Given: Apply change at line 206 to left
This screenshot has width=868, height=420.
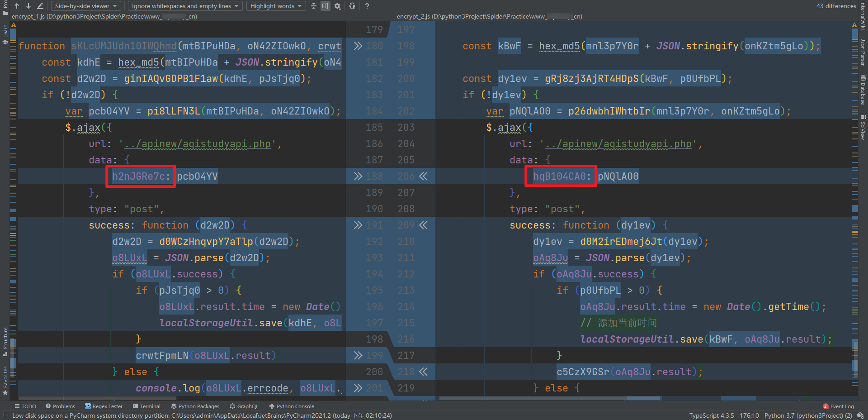Looking at the screenshot, I should (423, 176).
